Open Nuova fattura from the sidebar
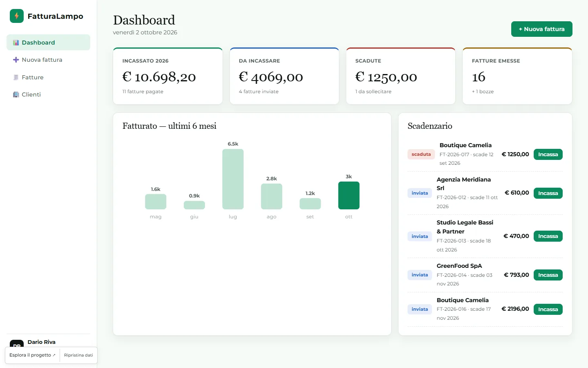Viewport: 588px width, 368px height. [48, 60]
